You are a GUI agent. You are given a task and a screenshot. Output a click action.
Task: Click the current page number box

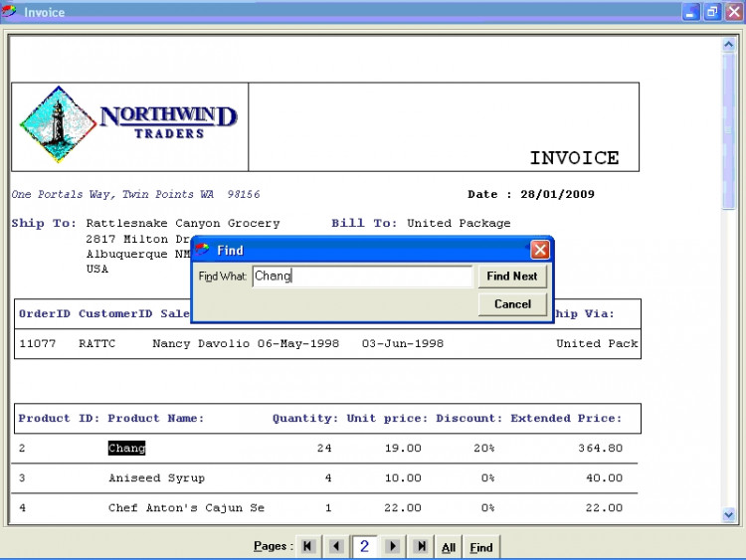[365, 546]
